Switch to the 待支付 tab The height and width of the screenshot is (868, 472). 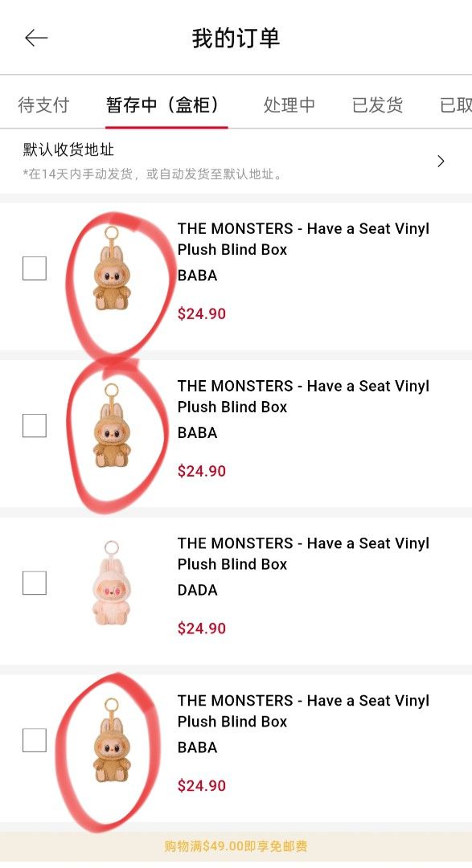pyautogui.click(x=44, y=104)
